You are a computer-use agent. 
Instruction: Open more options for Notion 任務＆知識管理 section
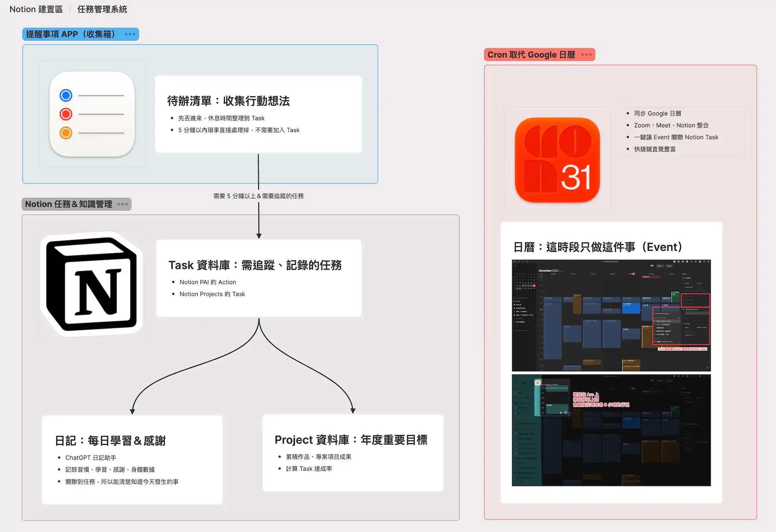[123, 204]
